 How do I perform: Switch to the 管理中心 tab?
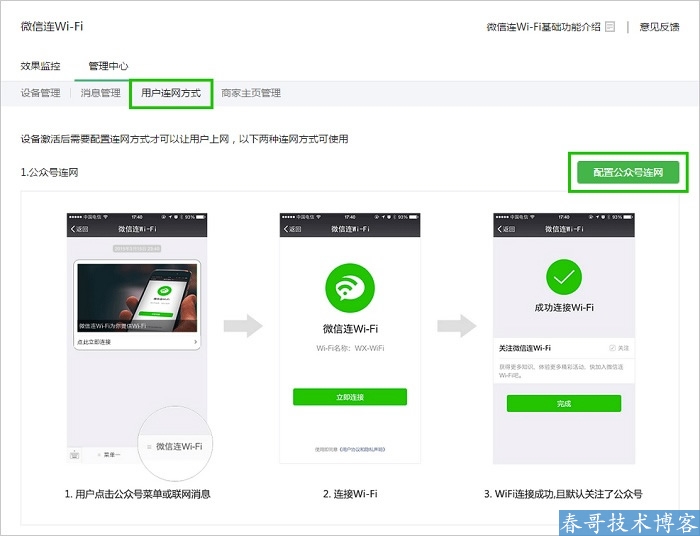[108, 66]
